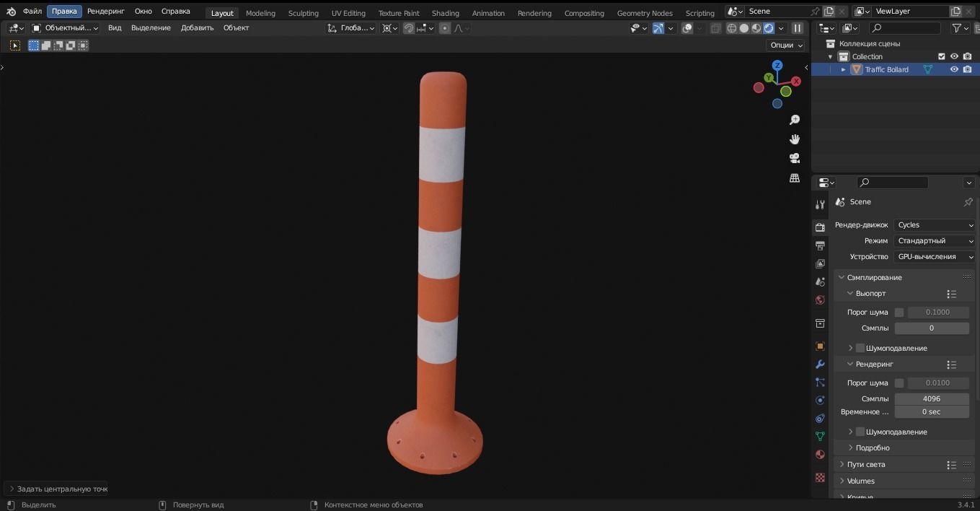Switch perspective/orthographic via grid icon
This screenshot has width=980, height=511.
click(x=795, y=178)
